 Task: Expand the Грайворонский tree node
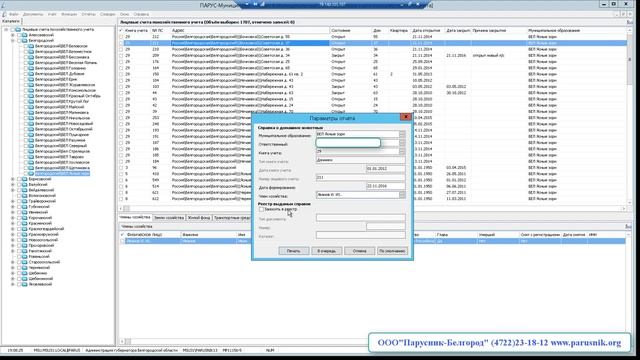click(x=13, y=201)
